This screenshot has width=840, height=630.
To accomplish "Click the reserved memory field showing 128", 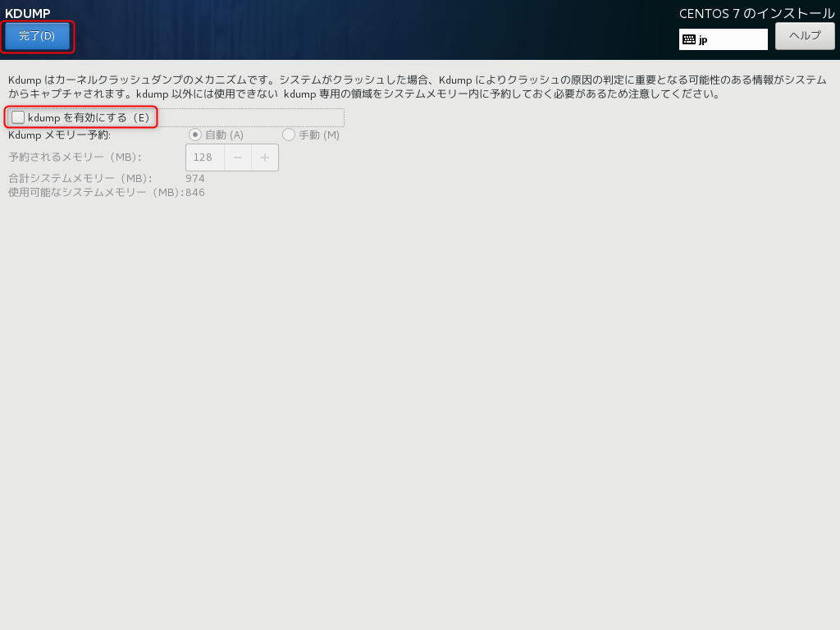I will point(205,157).
